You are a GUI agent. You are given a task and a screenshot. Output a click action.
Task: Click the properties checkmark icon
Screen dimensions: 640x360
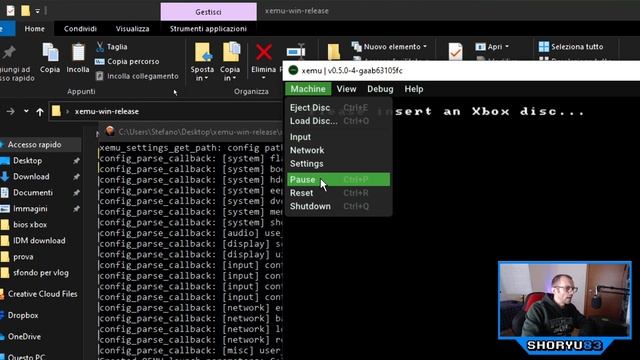tap(455, 52)
